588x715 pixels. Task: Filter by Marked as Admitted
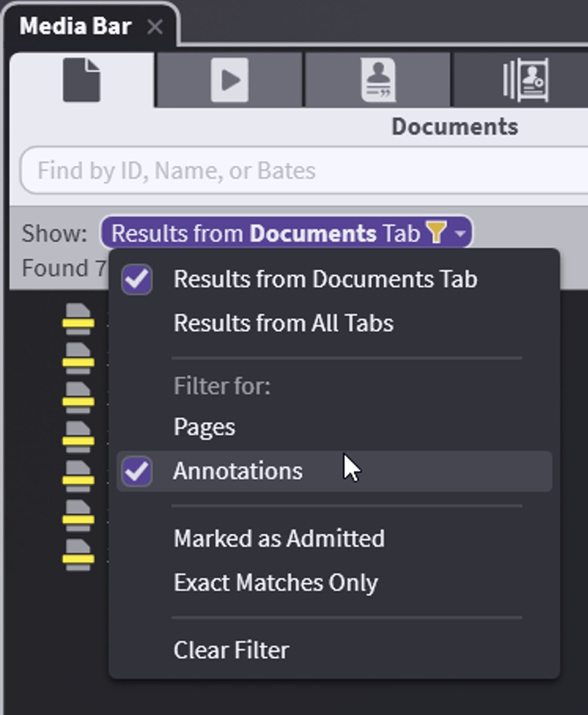(279, 538)
